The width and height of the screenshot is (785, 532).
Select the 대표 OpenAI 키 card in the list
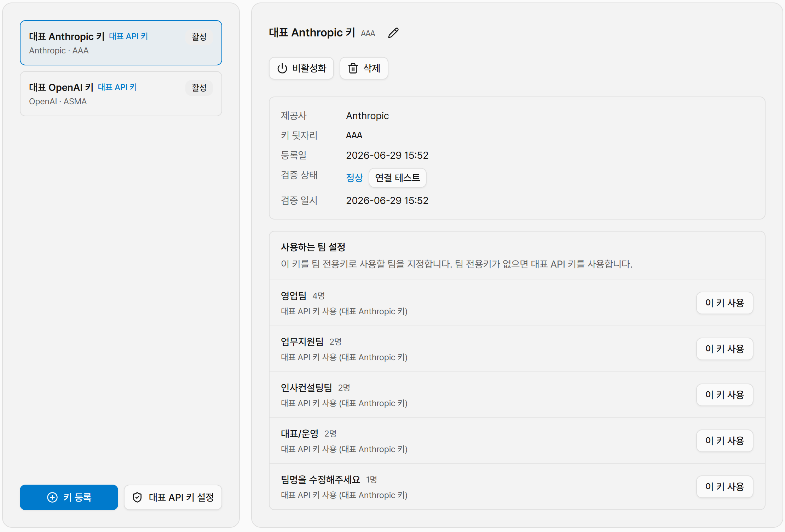pos(121,94)
